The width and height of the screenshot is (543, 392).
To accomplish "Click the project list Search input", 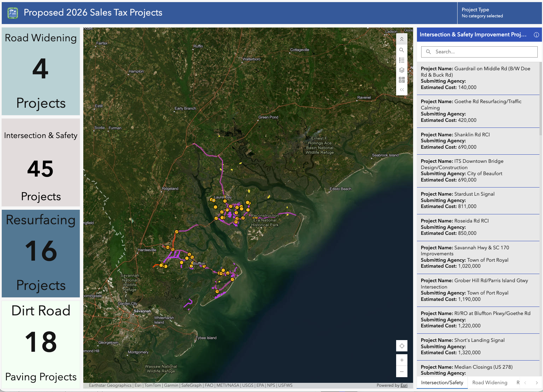I will [x=479, y=52].
